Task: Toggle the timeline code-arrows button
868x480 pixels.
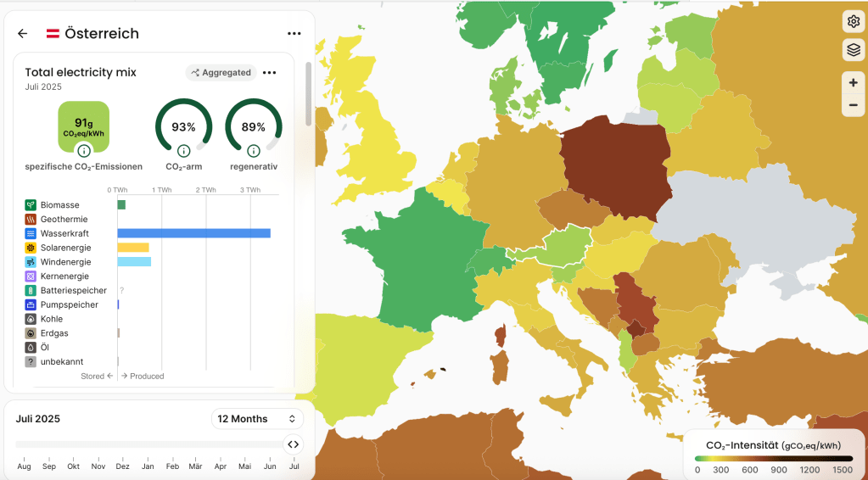Action: pyautogui.click(x=293, y=444)
